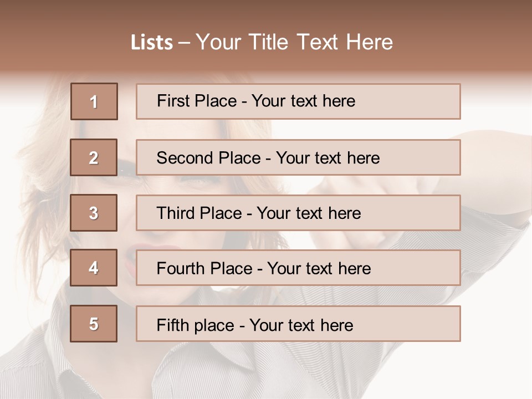Select the Second Place text bar

click(298, 157)
